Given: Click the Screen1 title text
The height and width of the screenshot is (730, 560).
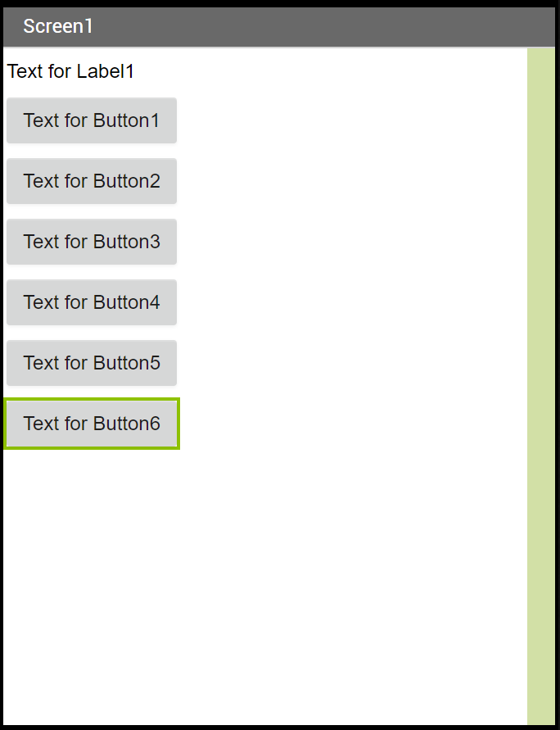Looking at the screenshot, I should point(58,26).
